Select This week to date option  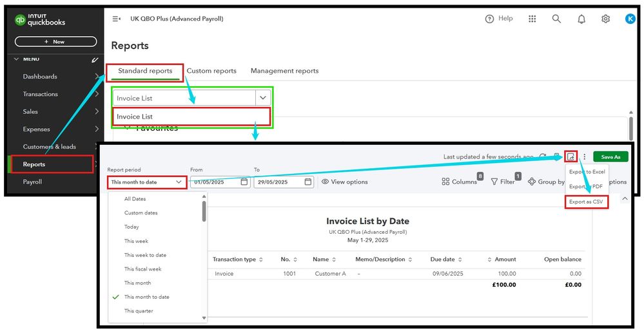[x=146, y=255]
